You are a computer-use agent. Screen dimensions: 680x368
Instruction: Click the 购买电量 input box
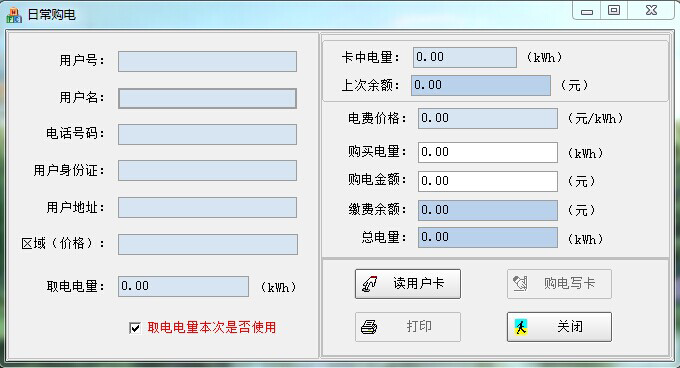pos(488,153)
